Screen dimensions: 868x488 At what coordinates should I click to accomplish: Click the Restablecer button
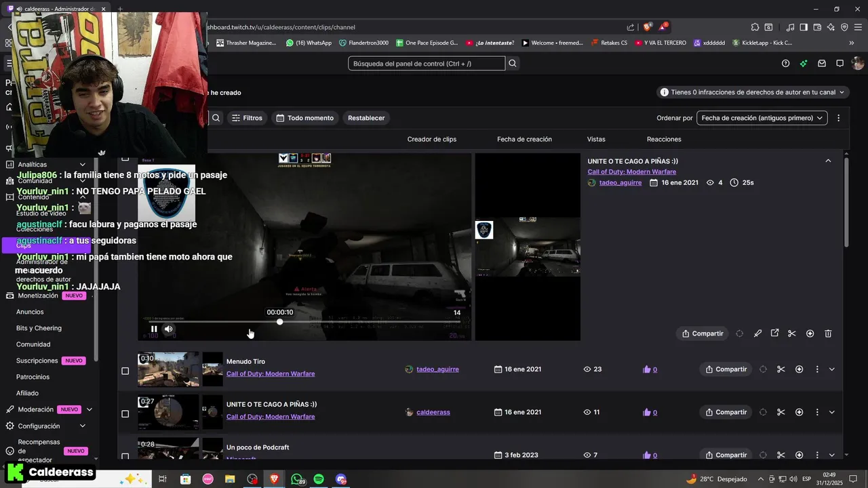[x=366, y=118]
